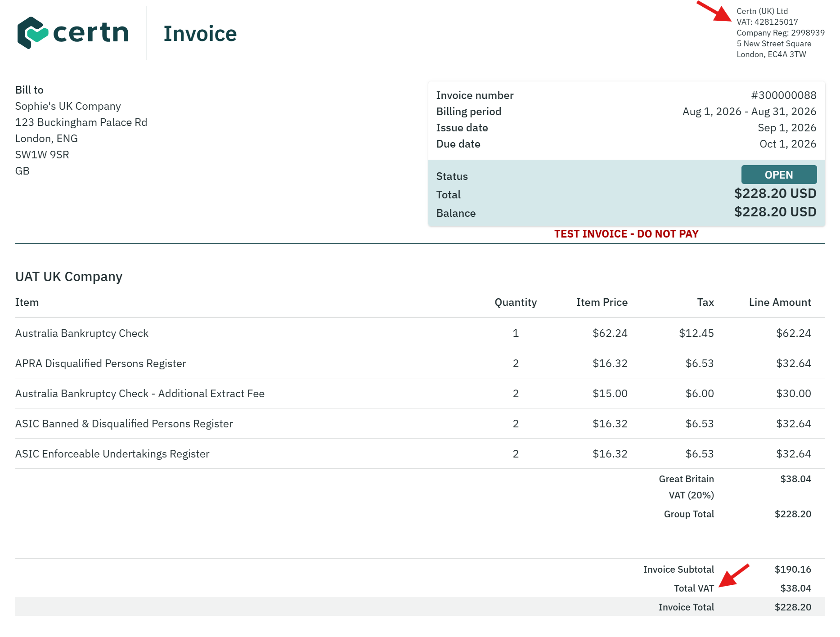This screenshot has width=840, height=637.
Task: Select Certn (UK) Ltd company name
Action: (762, 11)
